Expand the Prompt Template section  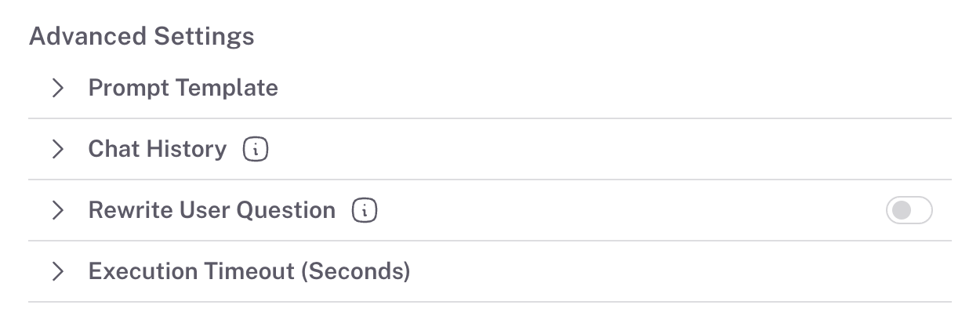click(x=57, y=88)
